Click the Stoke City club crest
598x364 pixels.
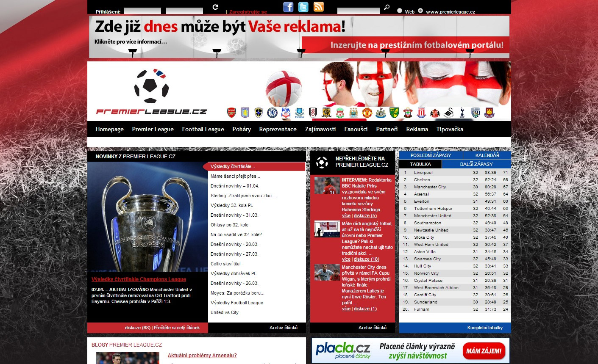(421, 113)
